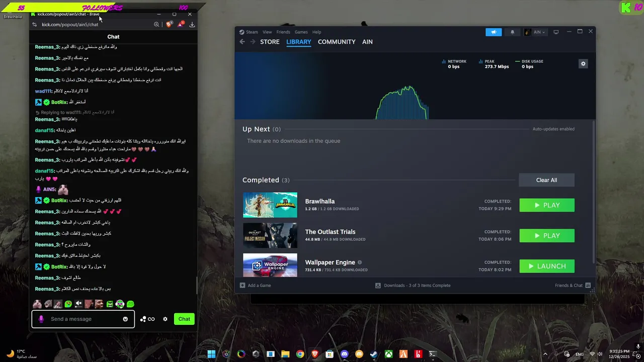Open Downloads status at Steam bottom bar

click(413, 285)
